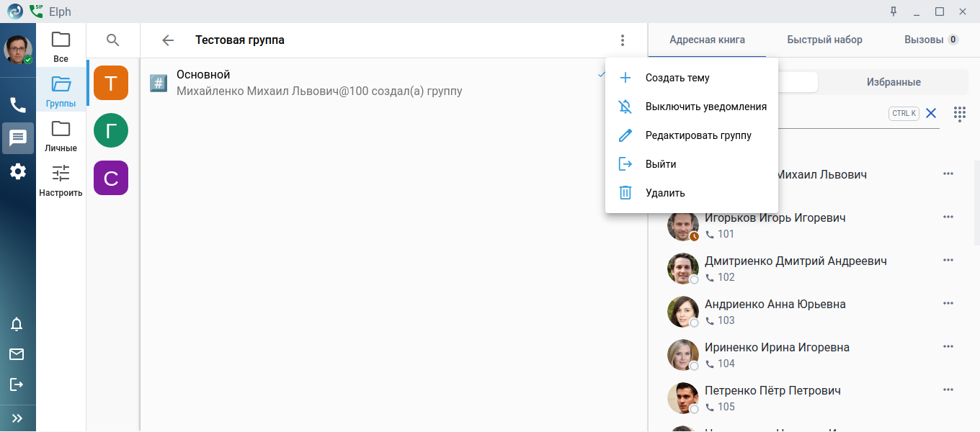Open notifications bell in sidebar
Viewport: 980px width, 432px height.
tap(17, 324)
